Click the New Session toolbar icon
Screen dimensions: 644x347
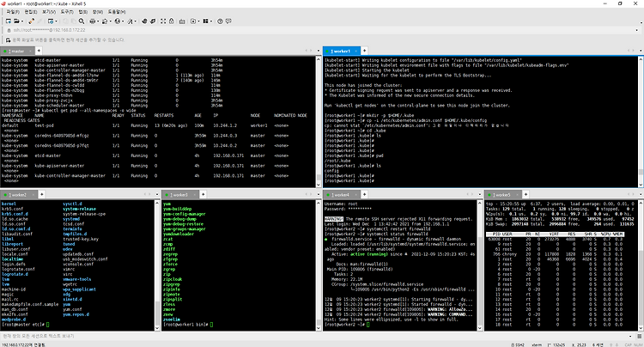(9, 21)
